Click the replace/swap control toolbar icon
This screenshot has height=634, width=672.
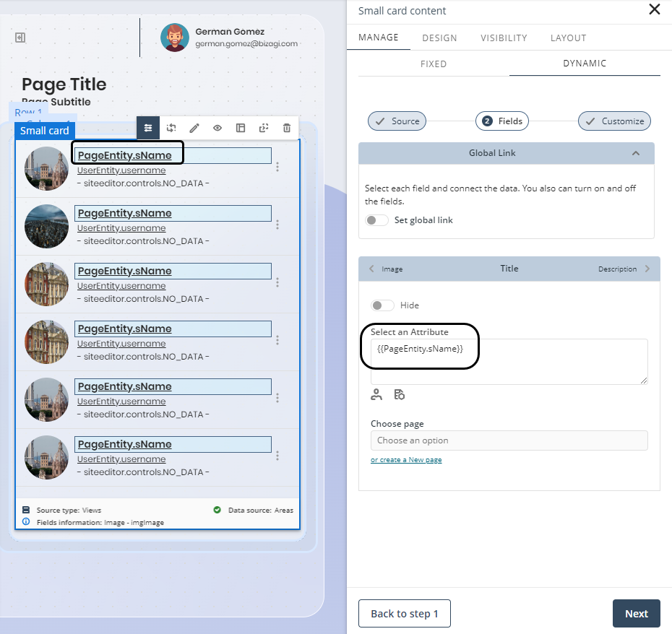click(171, 128)
